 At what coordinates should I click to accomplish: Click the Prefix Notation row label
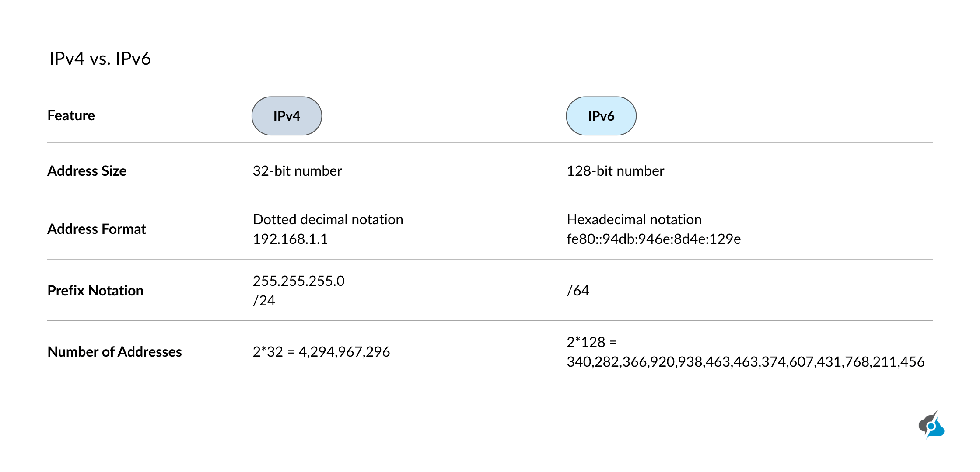[x=95, y=291]
